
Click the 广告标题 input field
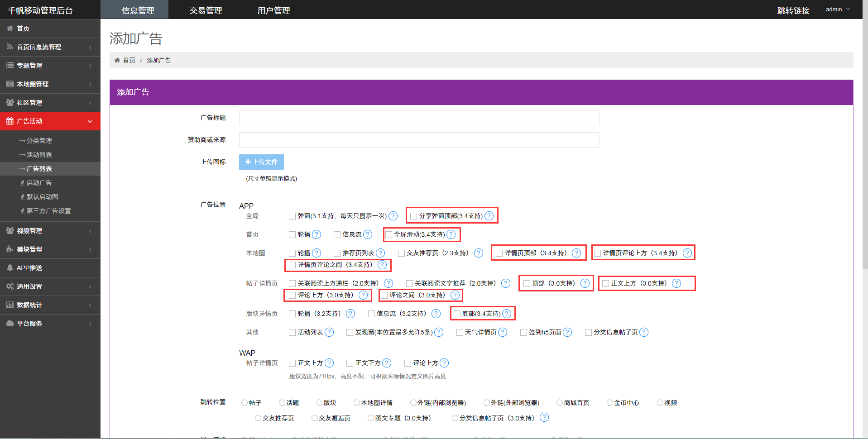419,118
